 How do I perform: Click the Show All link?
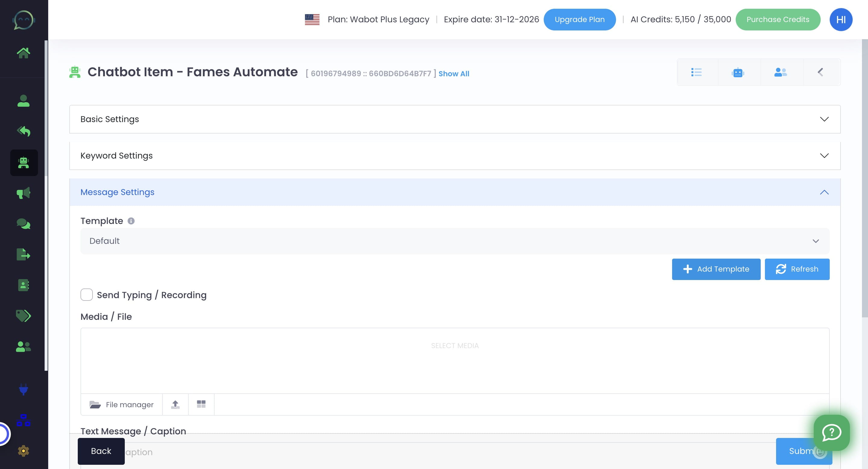tap(454, 74)
